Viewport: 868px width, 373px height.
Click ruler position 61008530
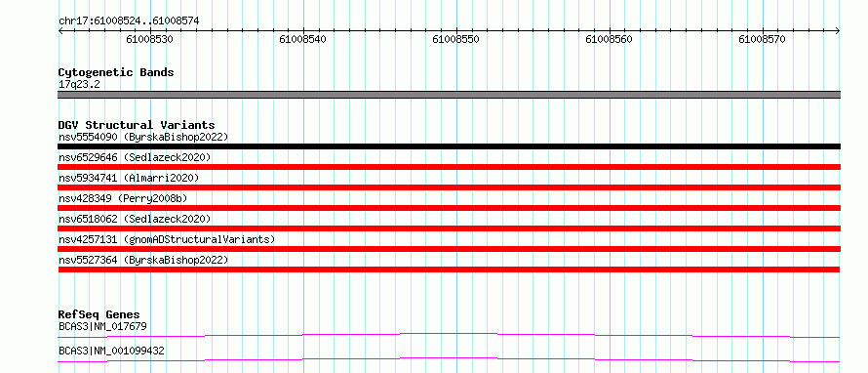[x=149, y=39]
